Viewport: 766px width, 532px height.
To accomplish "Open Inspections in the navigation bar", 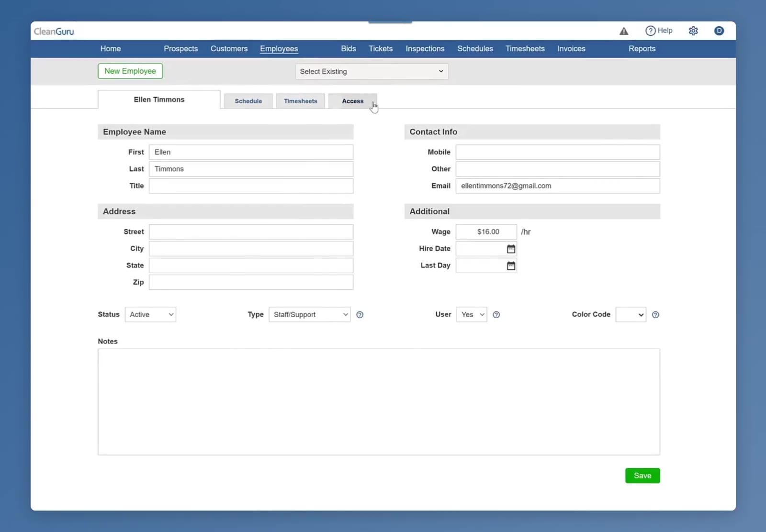I will 425,49.
